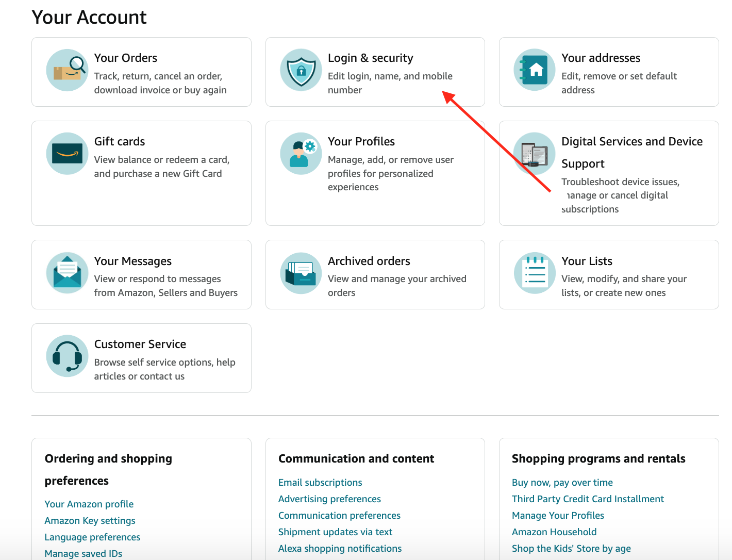Viewport: 732px width, 560px height.
Task: Open Buy now, pay over time
Action: [562, 483]
